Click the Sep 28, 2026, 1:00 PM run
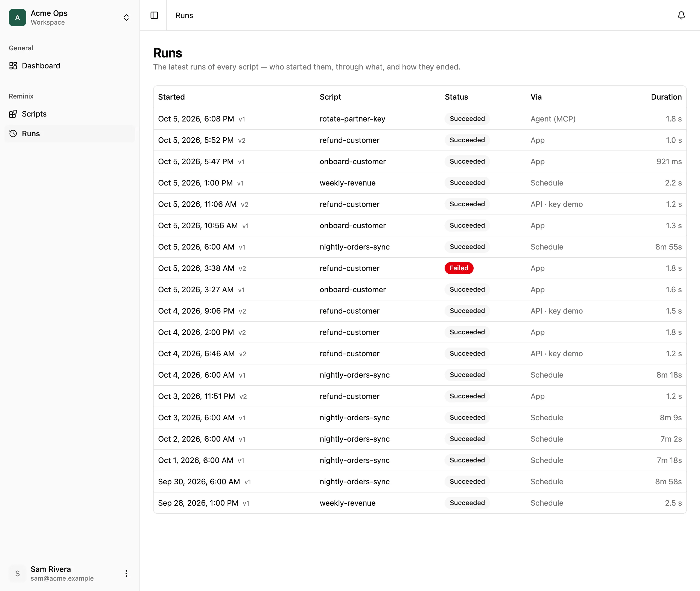 [420, 503]
